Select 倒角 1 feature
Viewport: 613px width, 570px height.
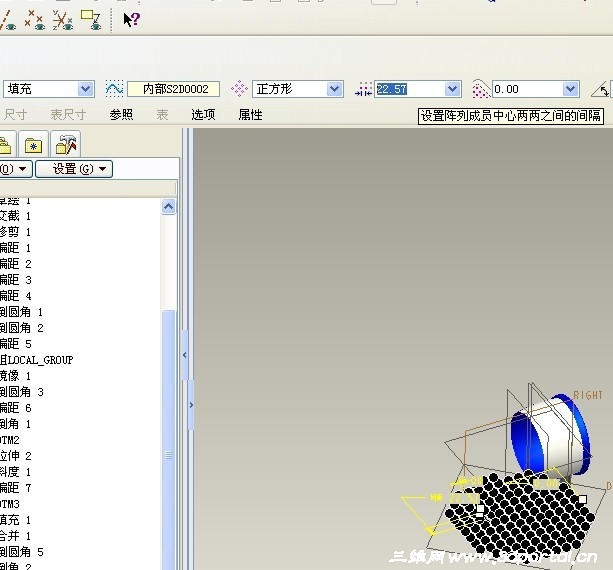click(x=16, y=424)
